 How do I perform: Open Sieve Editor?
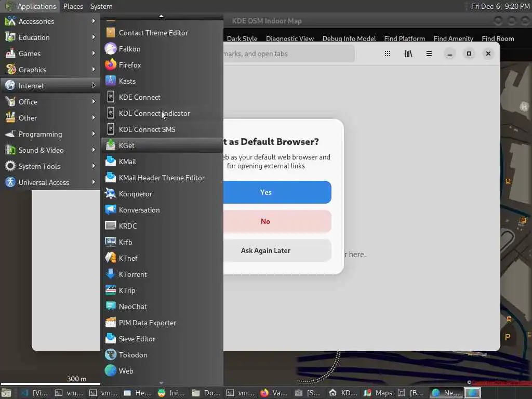tap(162, 339)
